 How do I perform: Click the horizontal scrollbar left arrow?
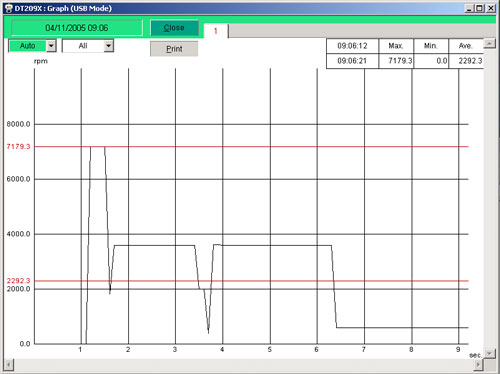click(9, 364)
